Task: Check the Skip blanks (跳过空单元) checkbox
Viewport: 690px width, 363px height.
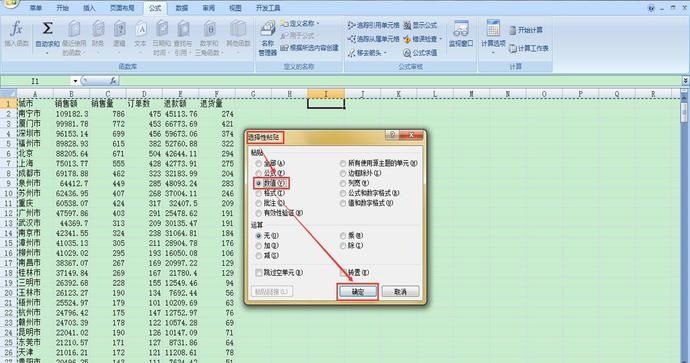Action: 259,273
